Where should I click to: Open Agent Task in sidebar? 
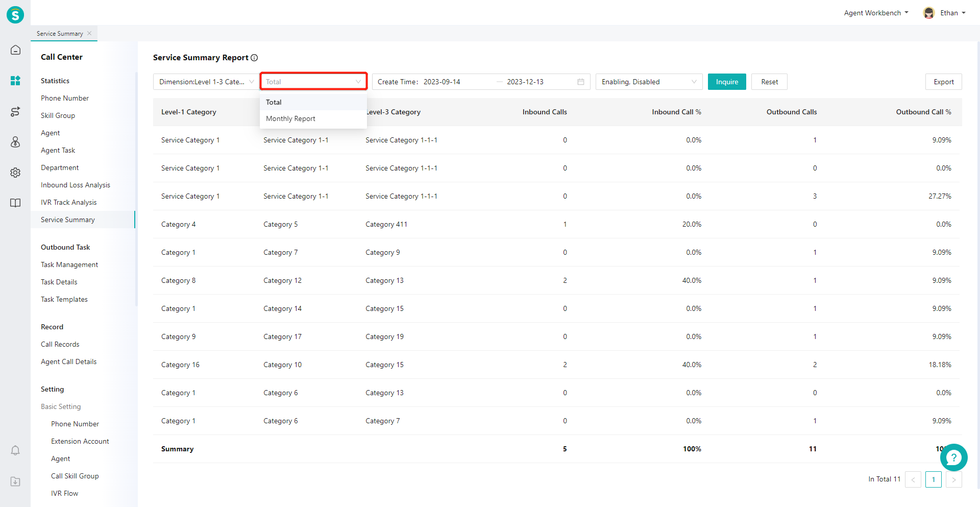tap(58, 150)
